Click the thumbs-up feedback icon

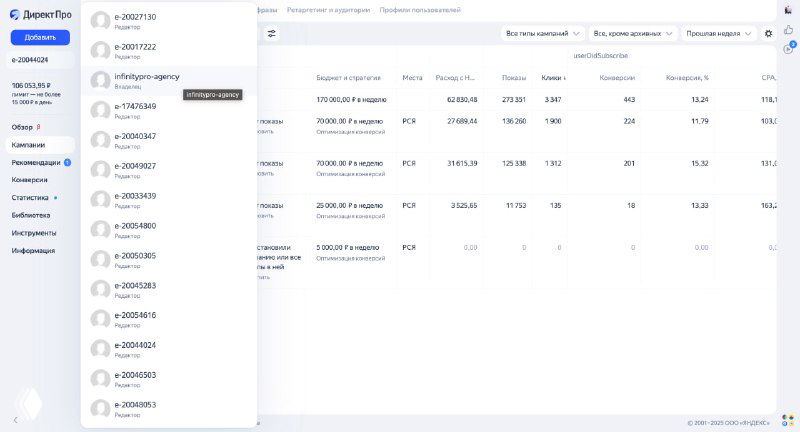coord(788,29)
